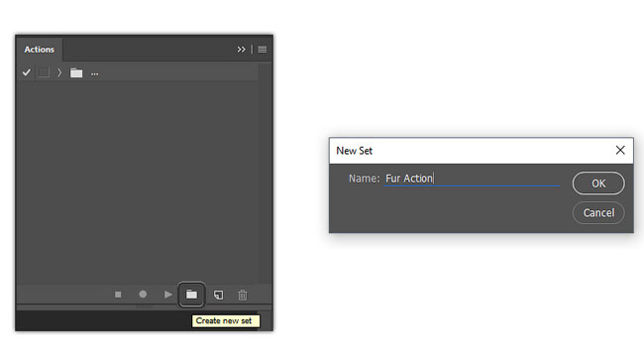
Task: Click the New Set dialog title bar
Action: (481, 151)
